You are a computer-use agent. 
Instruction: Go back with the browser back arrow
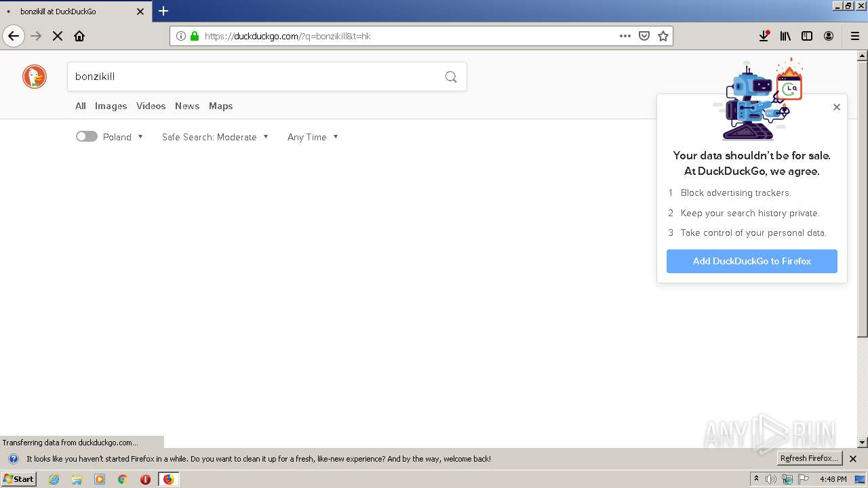point(14,36)
